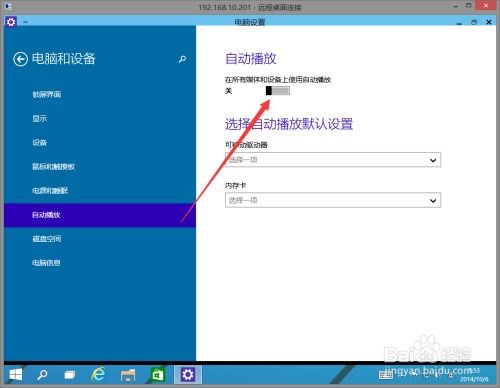Screen dimensions: 500x388
Task: Toggle the 自动播放 autoplay switch on
Action: pyautogui.click(x=278, y=91)
